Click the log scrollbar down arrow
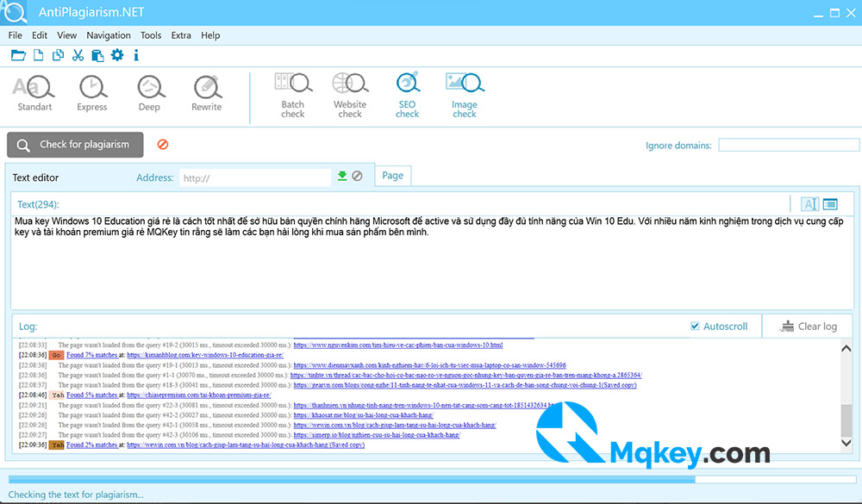This screenshot has height=504, width=862. [846, 443]
